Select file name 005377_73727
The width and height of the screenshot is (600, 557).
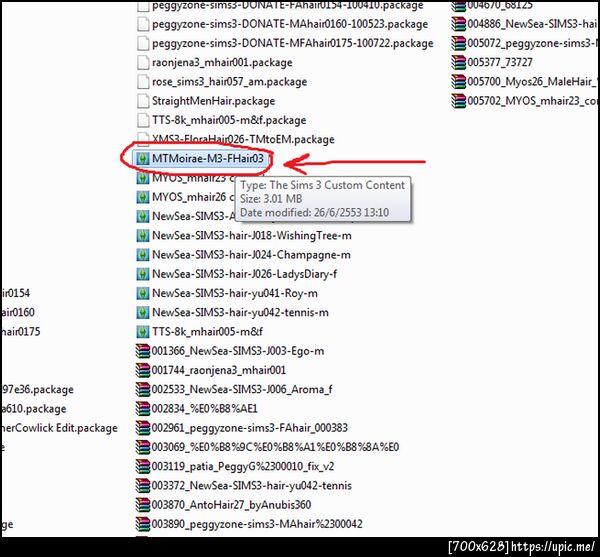click(500, 62)
